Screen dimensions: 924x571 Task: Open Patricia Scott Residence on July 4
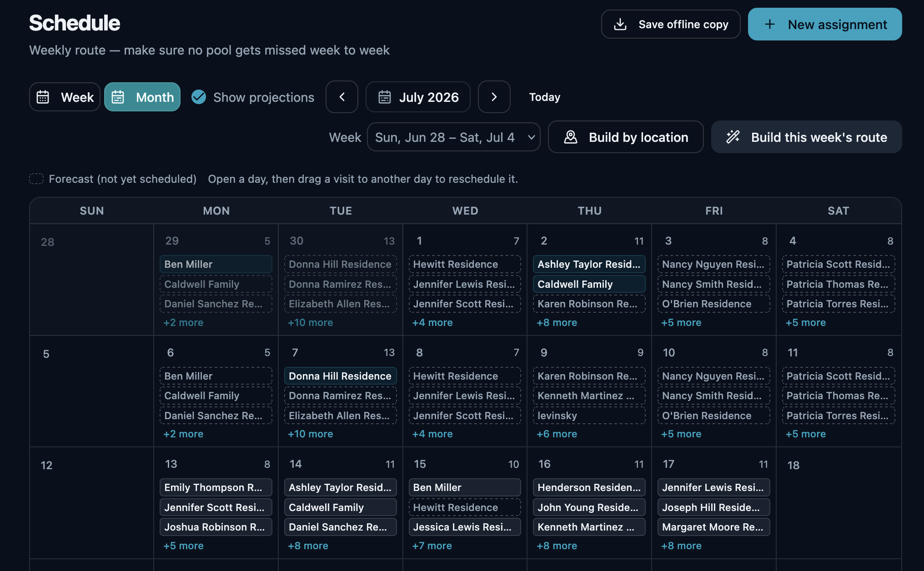[x=839, y=264]
